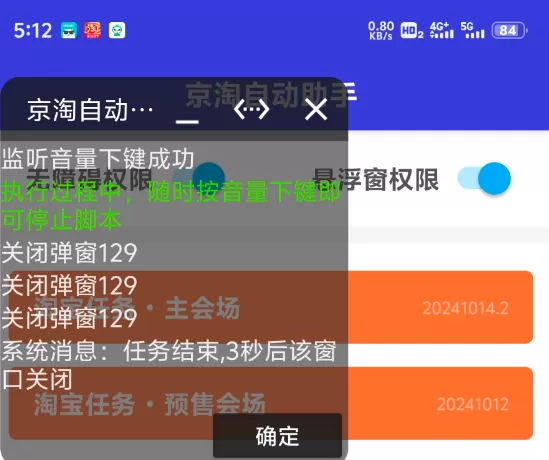Minimize the floating console window
The height and width of the screenshot is (460, 549).
pos(187,121)
